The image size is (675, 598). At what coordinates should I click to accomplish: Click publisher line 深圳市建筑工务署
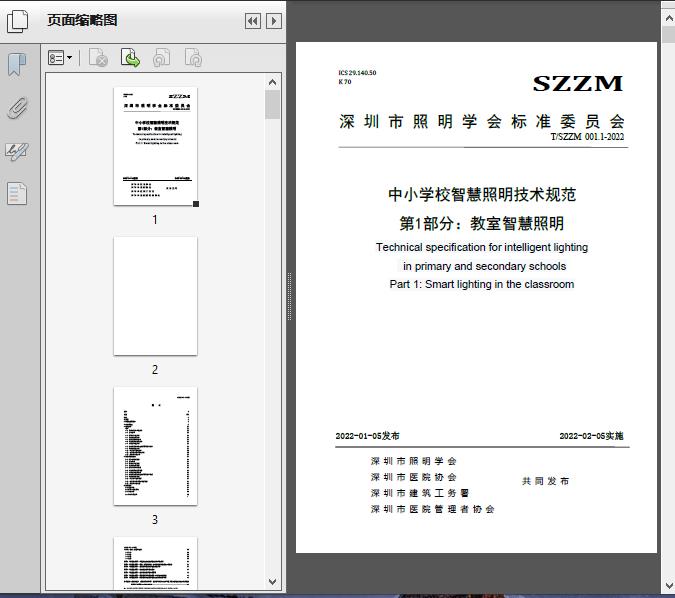(420, 493)
